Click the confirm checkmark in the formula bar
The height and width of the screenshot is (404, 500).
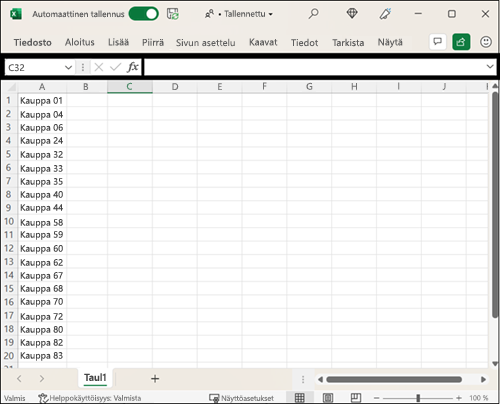(x=115, y=68)
